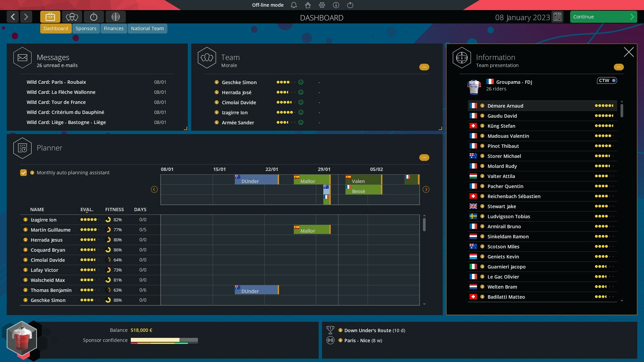Click the globe/competition icon in toolbar
644x362 pixels.
(x=115, y=17)
